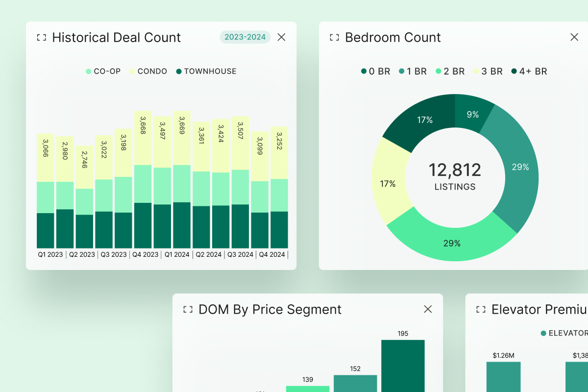Click the bar labeled 3,424
588x392 pixels.
pos(220,184)
